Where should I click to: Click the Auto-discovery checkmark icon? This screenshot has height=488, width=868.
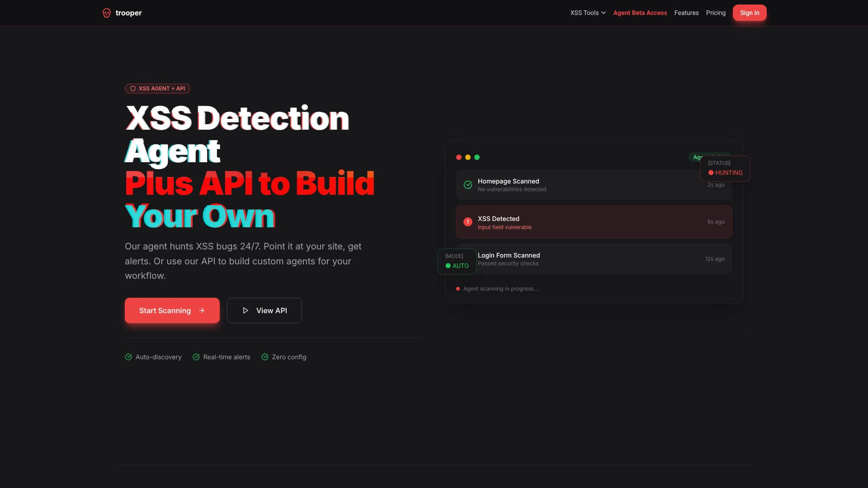click(x=128, y=357)
